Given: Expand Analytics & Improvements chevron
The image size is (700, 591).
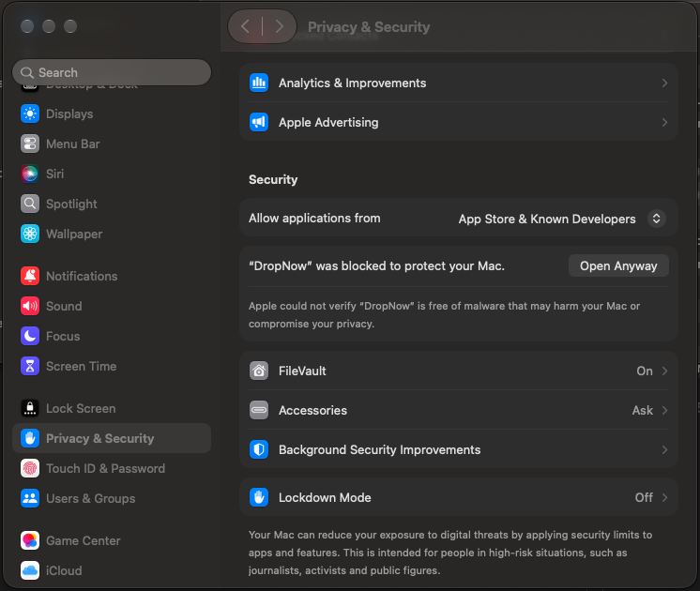Looking at the screenshot, I should click(x=664, y=83).
